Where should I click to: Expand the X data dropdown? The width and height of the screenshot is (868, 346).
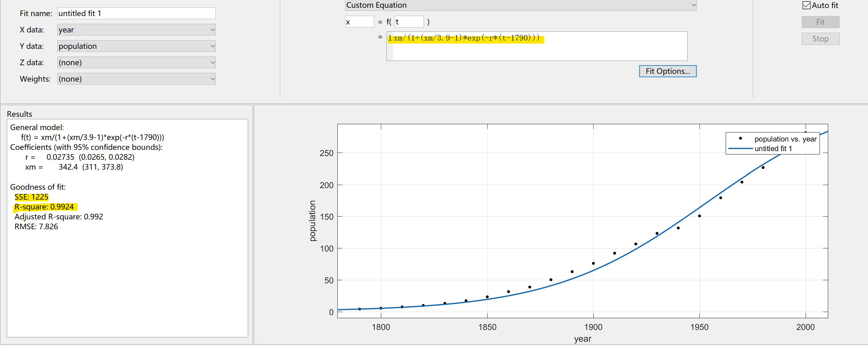click(x=136, y=30)
